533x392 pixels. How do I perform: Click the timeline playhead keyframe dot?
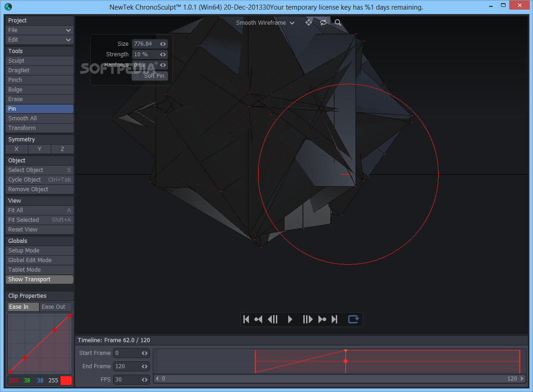point(346,361)
